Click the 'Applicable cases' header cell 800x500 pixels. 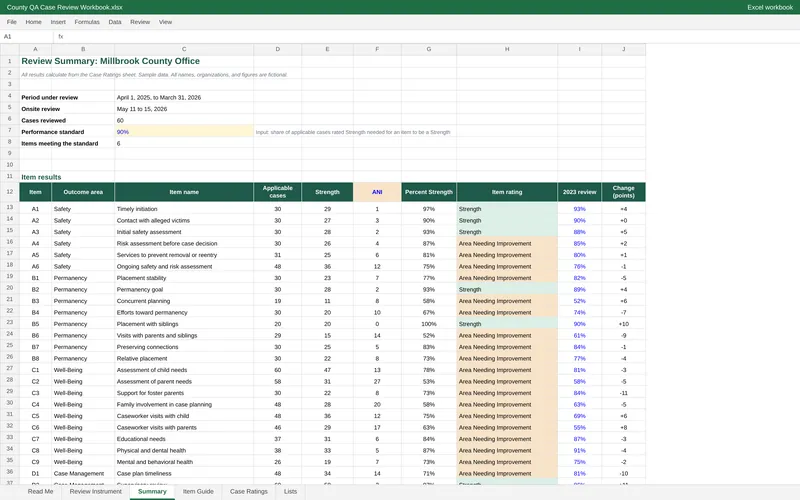coord(278,192)
